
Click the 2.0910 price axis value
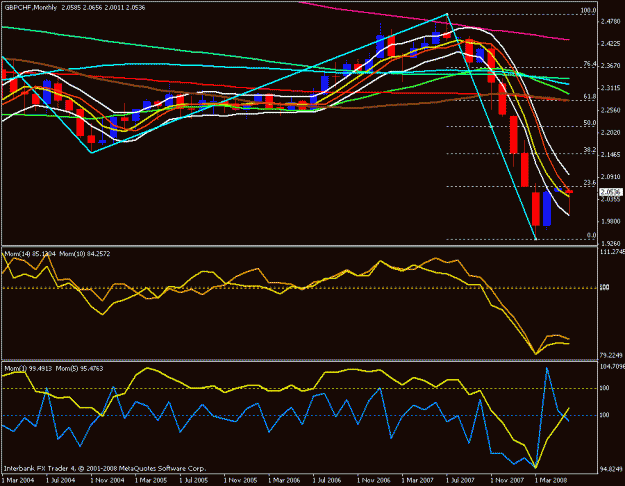611,177
